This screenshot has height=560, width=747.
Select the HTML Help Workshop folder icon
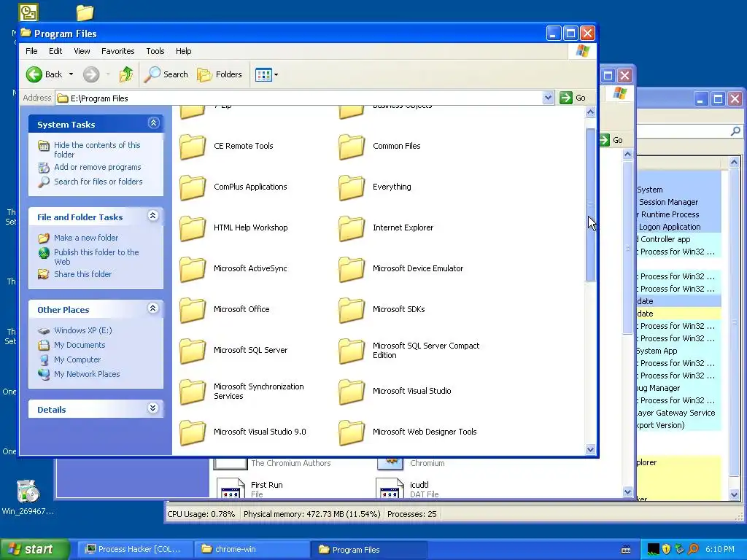pyautogui.click(x=193, y=228)
